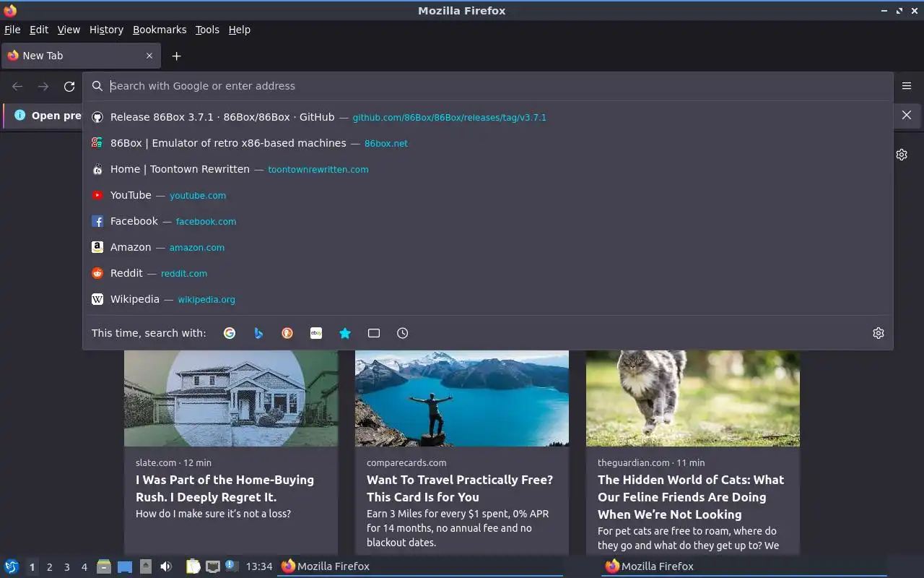This screenshot has width=924, height=578.
Task: Open the clipboard manager tray icon
Action: [193, 566]
